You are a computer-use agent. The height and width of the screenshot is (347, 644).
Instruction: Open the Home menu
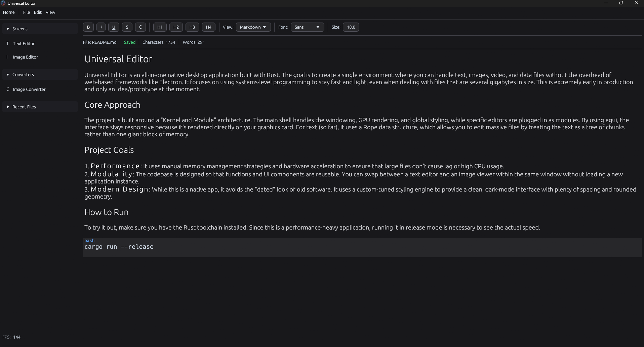pyautogui.click(x=8, y=12)
